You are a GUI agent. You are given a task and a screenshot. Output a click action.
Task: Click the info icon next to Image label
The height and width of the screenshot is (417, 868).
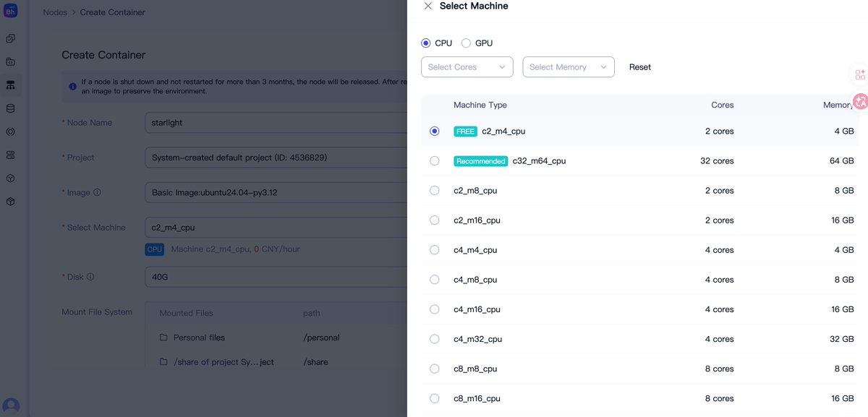pyautogui.click(x=97, y=193)
